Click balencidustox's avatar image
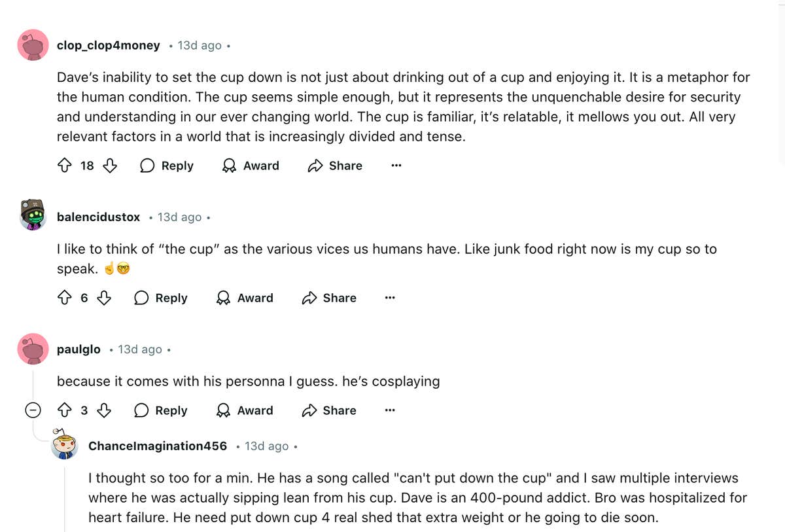Screen dimensions: 785x532 tap(33, 215)
